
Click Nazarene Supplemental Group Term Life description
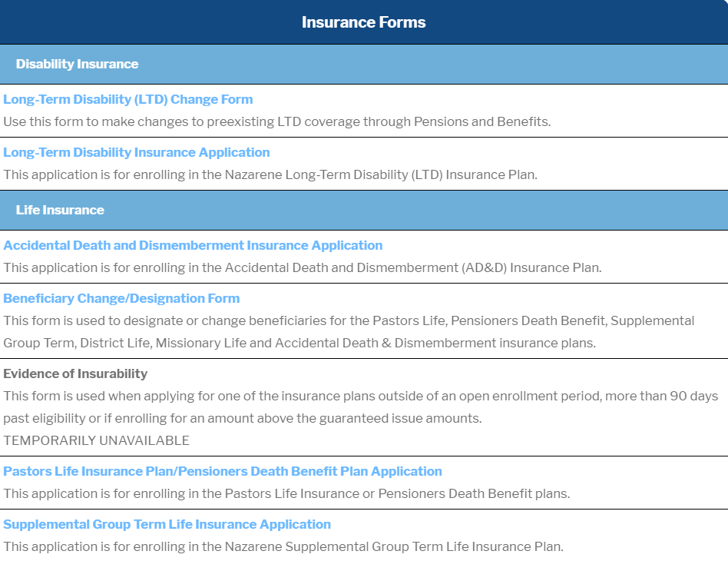(283, 546)
